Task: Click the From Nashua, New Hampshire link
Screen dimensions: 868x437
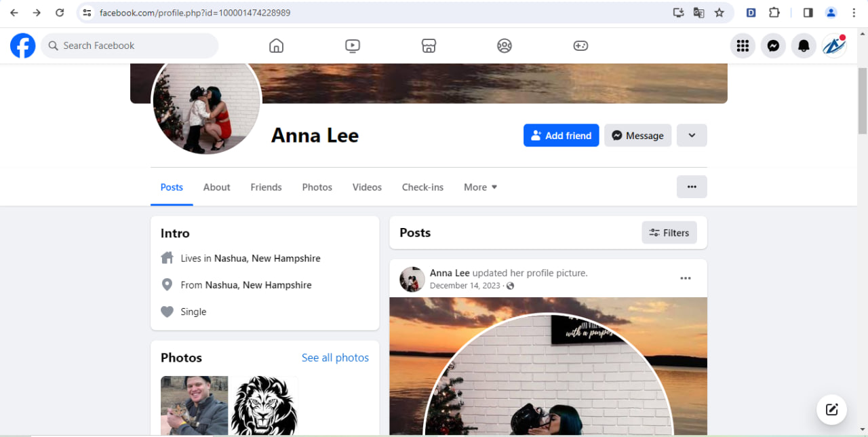Action: click(x=258, y=285)
